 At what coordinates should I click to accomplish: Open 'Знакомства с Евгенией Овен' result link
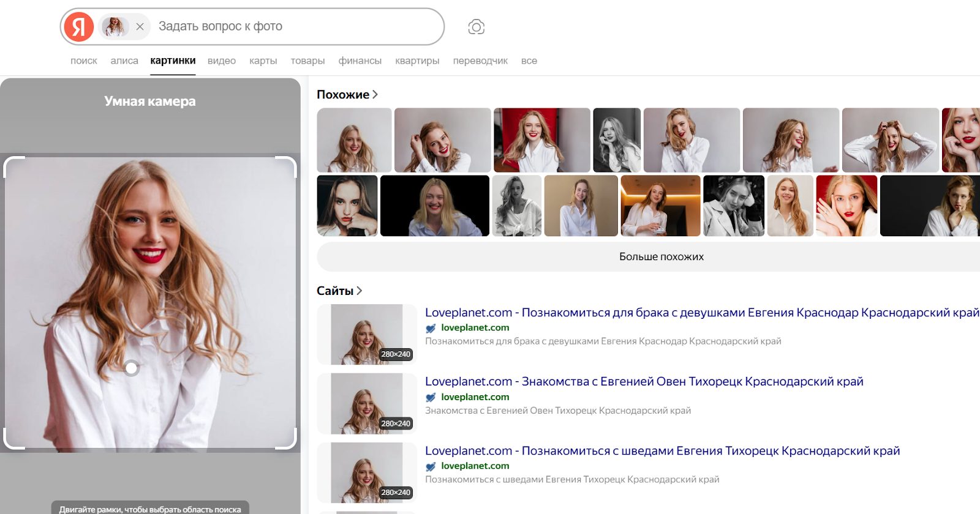point(644,382)
